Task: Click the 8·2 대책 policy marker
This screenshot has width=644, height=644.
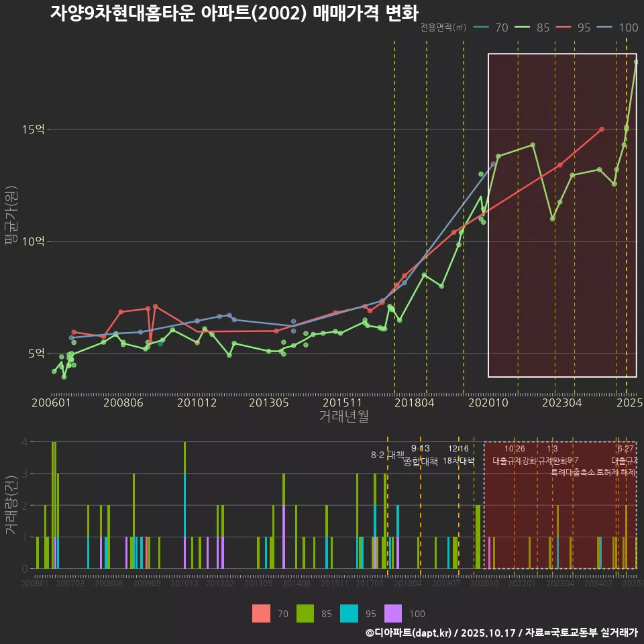Action: pos(386,455)
